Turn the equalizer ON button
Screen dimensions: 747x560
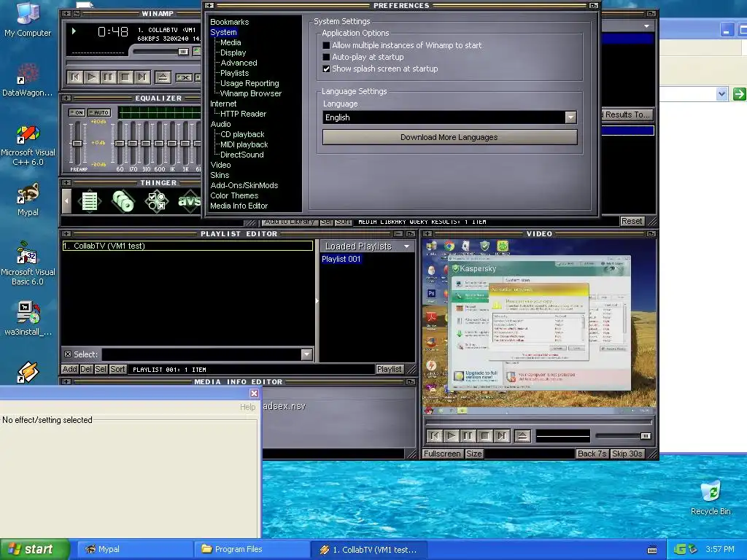tap(77, 113)
